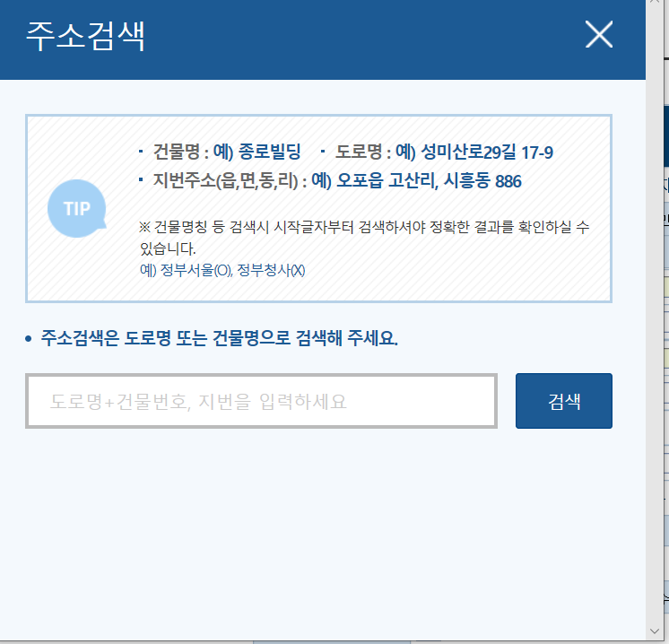Select the 성미산로29길 17-9 example text
This screenshot has height=644, width=669.
coord(486,152)
